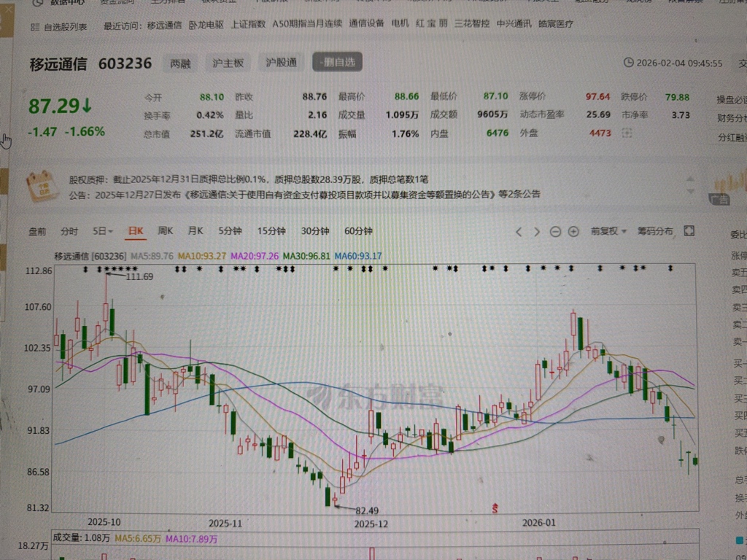This screenshot has height=560, width=747.
Task: Select the 月K chart tab
Action: [196, 231]
